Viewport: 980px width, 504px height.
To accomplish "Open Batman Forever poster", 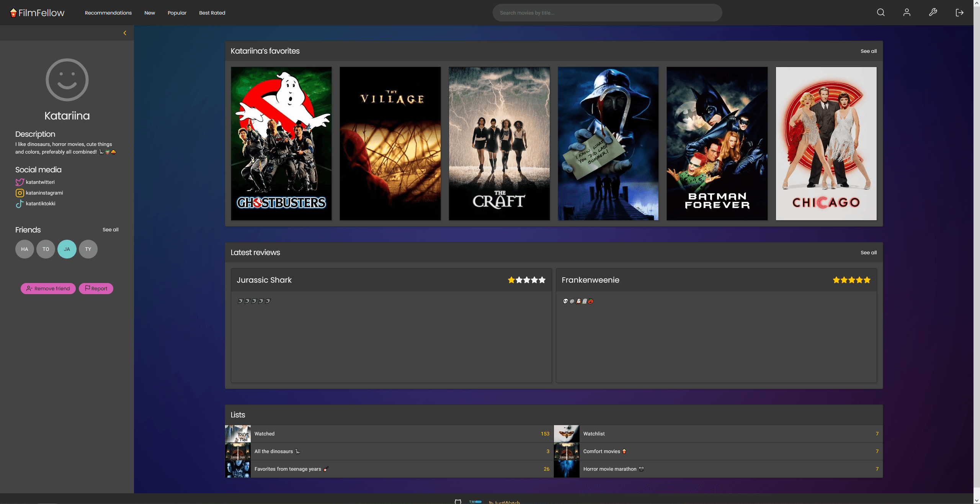I will coord(717,144).
